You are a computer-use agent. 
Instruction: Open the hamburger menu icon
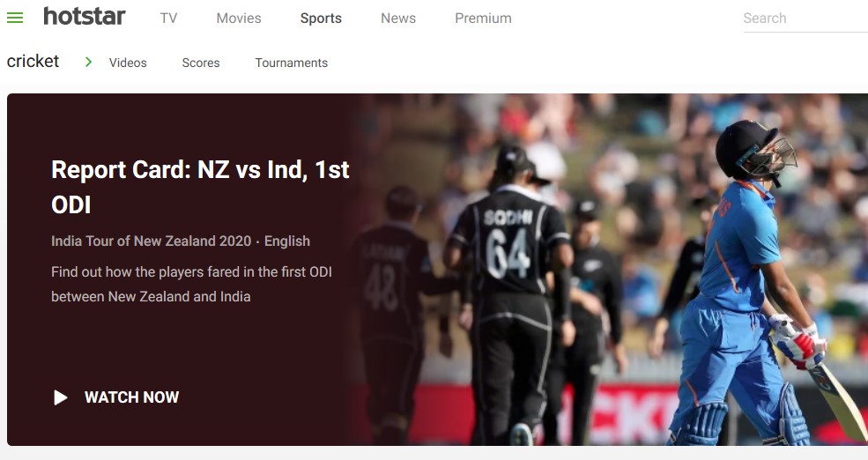click(15, 18)
